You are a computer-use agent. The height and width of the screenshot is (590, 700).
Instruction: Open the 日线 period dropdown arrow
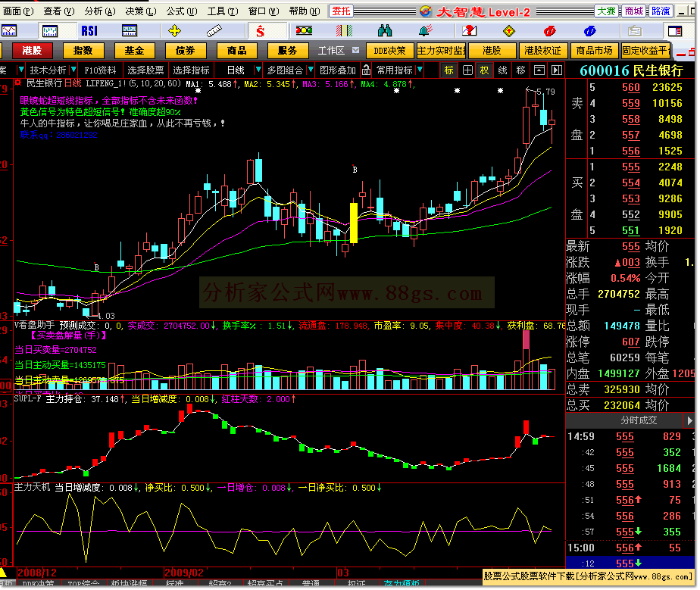point(258,70)
